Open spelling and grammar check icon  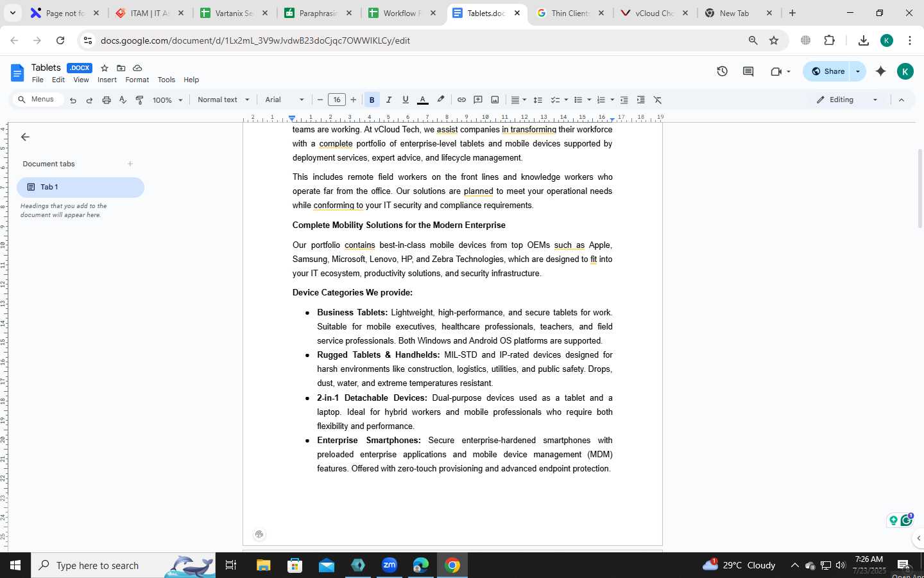click(x=123, y=100)
